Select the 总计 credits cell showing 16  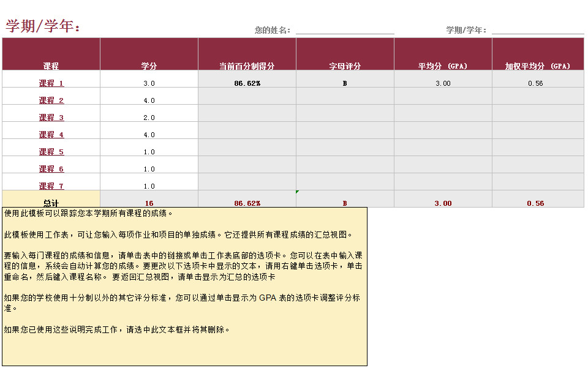(149, 203)
